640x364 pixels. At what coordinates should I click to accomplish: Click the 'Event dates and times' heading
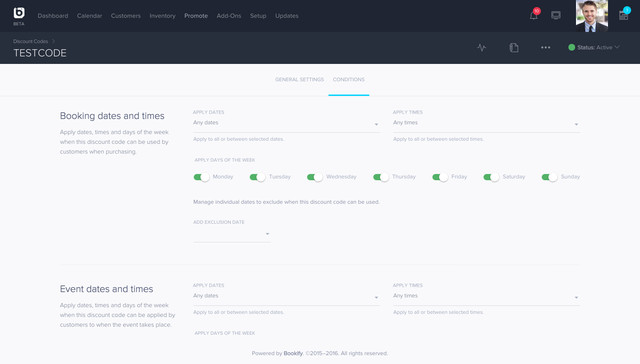pyautogui.click(x=107, y=289)
